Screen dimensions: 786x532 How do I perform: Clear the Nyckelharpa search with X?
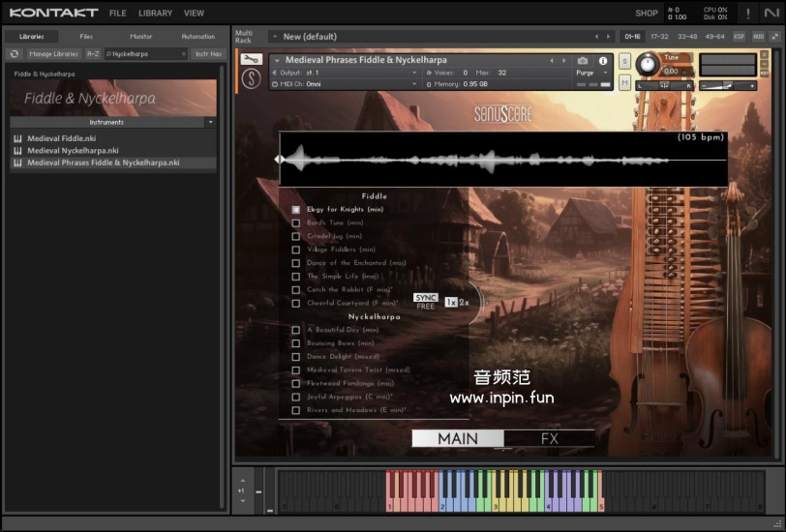(184, 53)
